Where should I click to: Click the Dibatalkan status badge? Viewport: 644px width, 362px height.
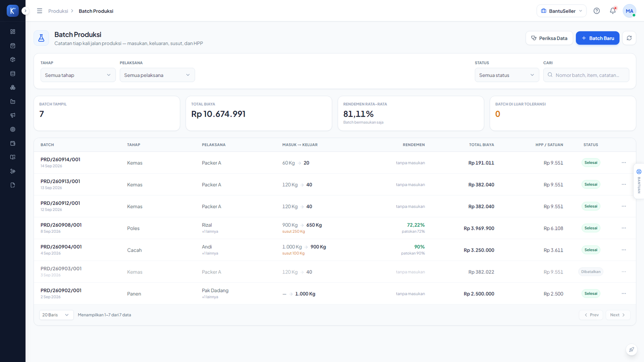tap(590, 272)
